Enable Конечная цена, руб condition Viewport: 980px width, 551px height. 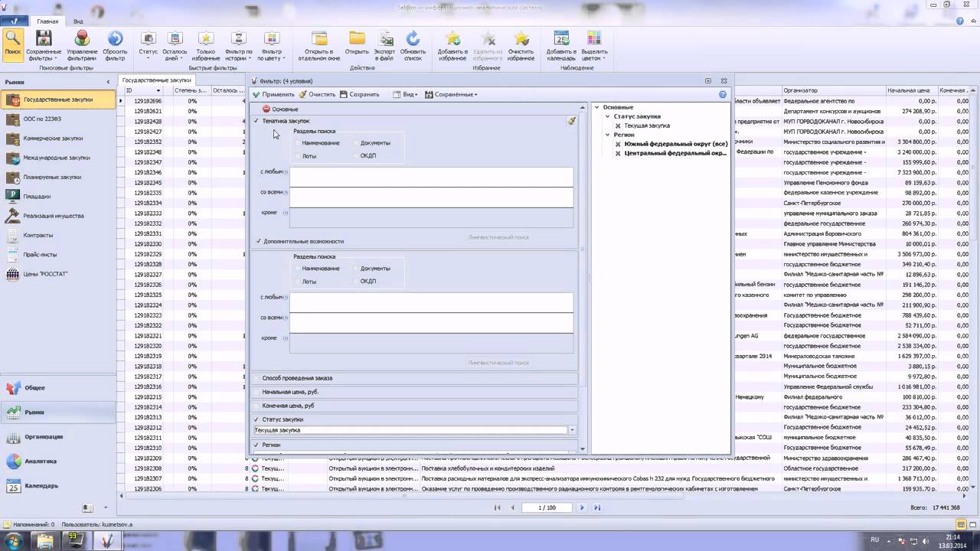click(257, 406)
